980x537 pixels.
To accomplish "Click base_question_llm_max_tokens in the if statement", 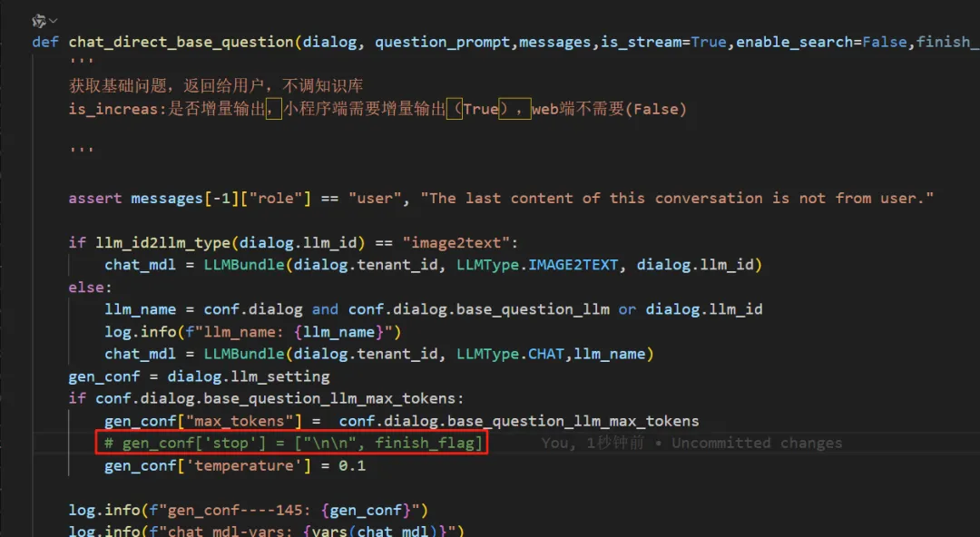I will click(330, 399).
